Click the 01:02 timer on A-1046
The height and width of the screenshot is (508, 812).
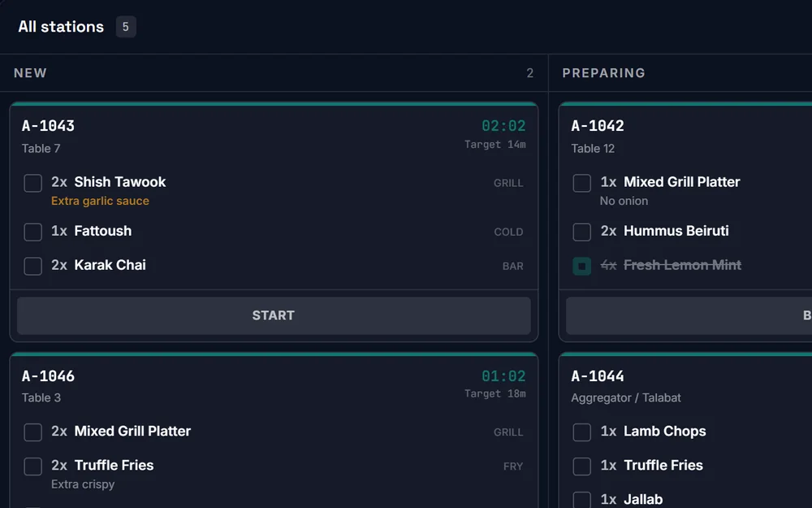503,376
